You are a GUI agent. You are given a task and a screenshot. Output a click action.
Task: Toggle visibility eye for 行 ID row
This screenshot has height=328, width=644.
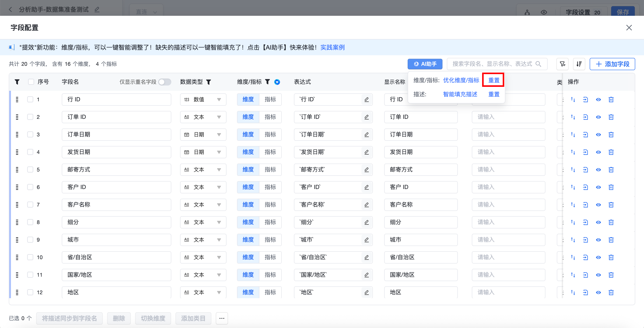click(x=598, y=100)
